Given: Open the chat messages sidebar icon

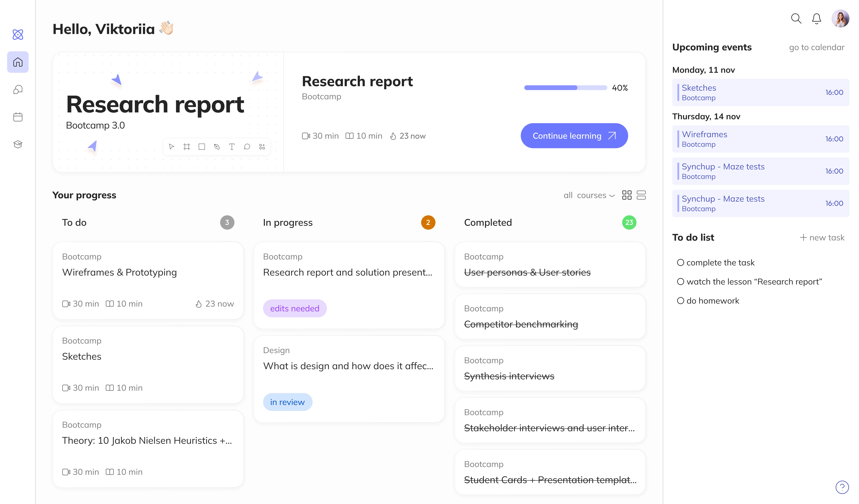Looking at the screenshot, I should click(18, 90).
